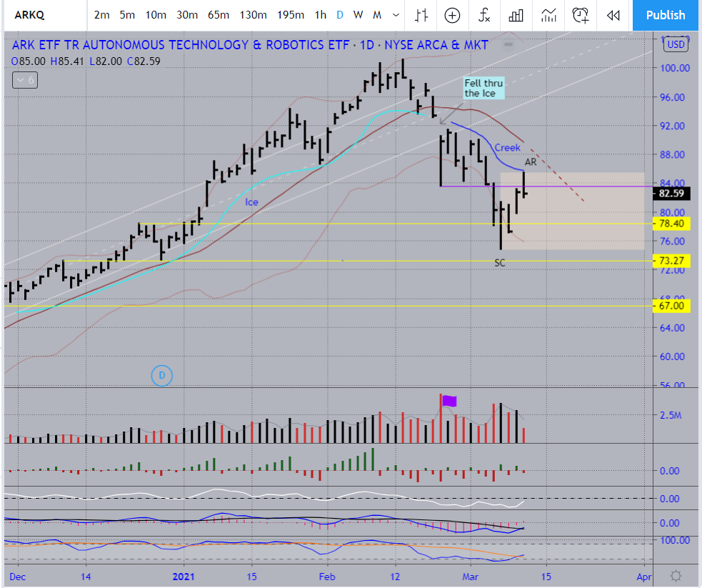Expand the collapsed indicators legend showing 6
The image size is (702, 588).
click(x=25, y=81)
